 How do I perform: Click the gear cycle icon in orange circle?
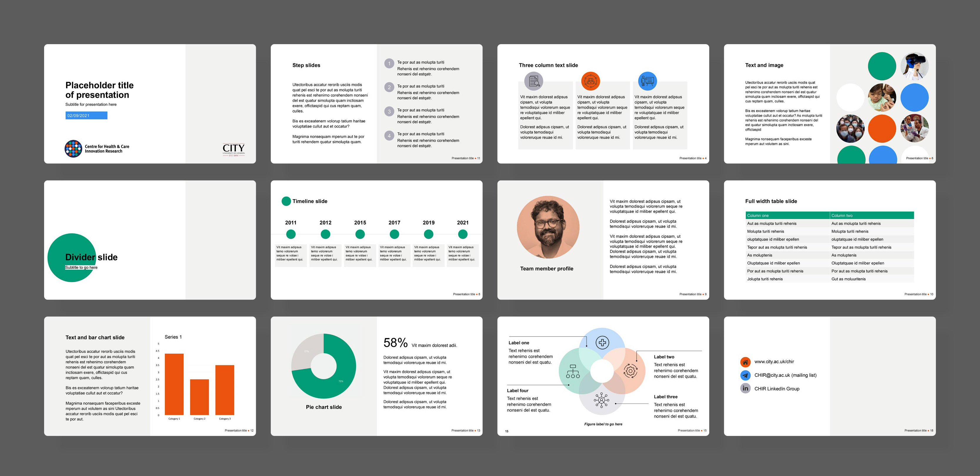pyautogui.click(x=630, y=371)
